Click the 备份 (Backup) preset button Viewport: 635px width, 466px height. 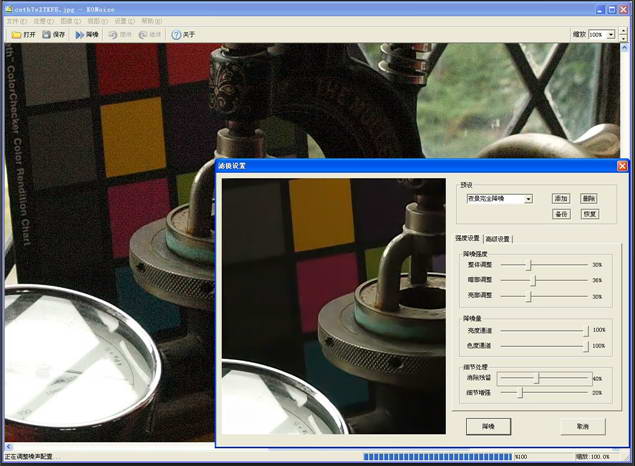[x=561, y=214]
